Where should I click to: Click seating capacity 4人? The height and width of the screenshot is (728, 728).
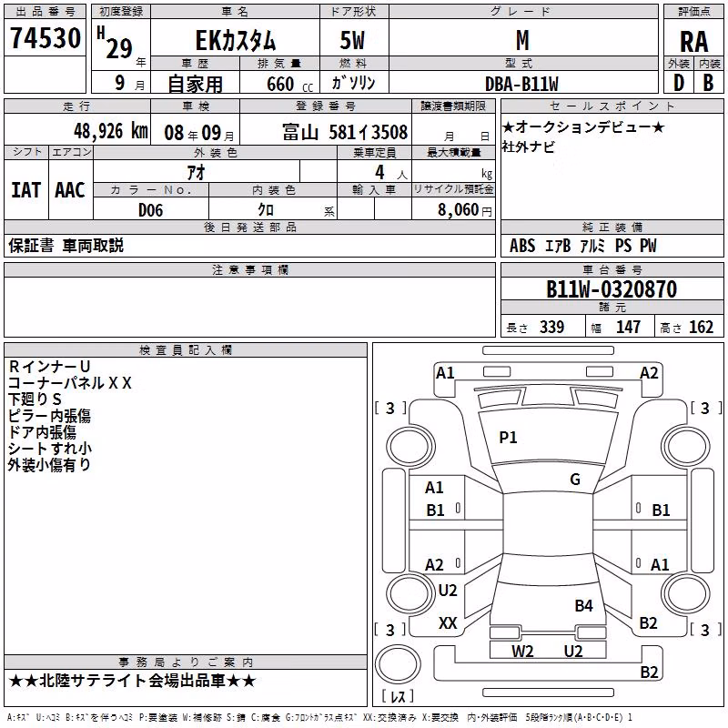click(x=390, y=173)
